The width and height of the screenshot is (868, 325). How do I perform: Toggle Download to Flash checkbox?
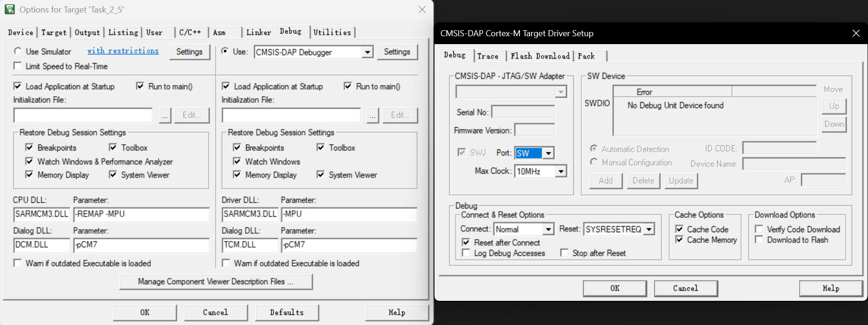pyautogui.click(x=759, y=240)
